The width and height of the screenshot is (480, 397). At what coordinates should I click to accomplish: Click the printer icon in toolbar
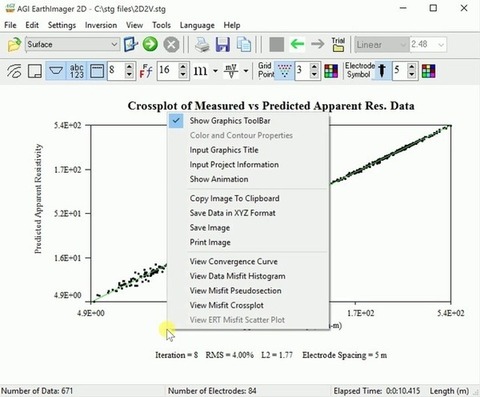[202, 44]
